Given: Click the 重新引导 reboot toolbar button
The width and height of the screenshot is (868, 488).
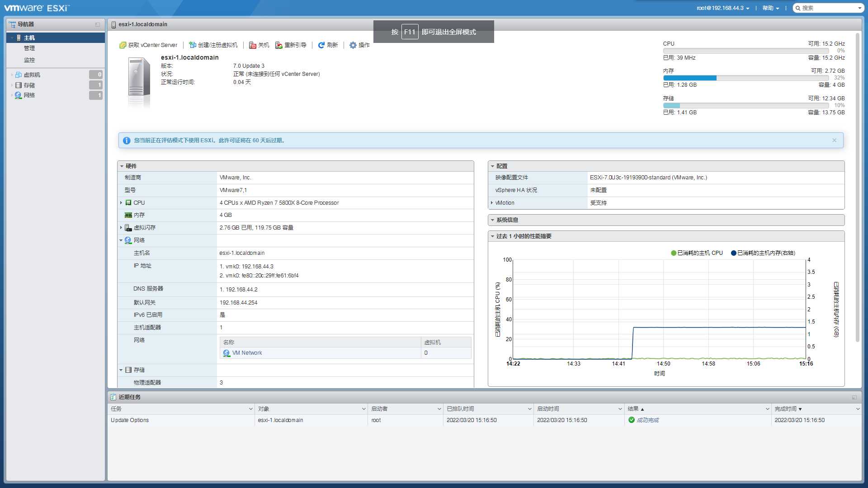Looking at the screenshot, I should pyautogui.click(x=291, y=45).
